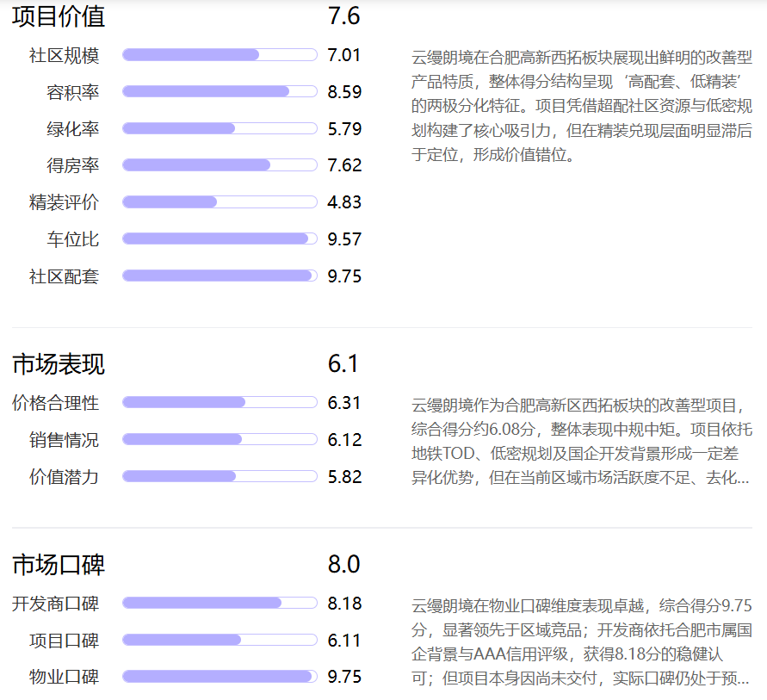Image resolution: width=767 pixels, height=700 pixels.
Task: Open the truncated 市场口碑 description text
Action: [x=582, y=641]
